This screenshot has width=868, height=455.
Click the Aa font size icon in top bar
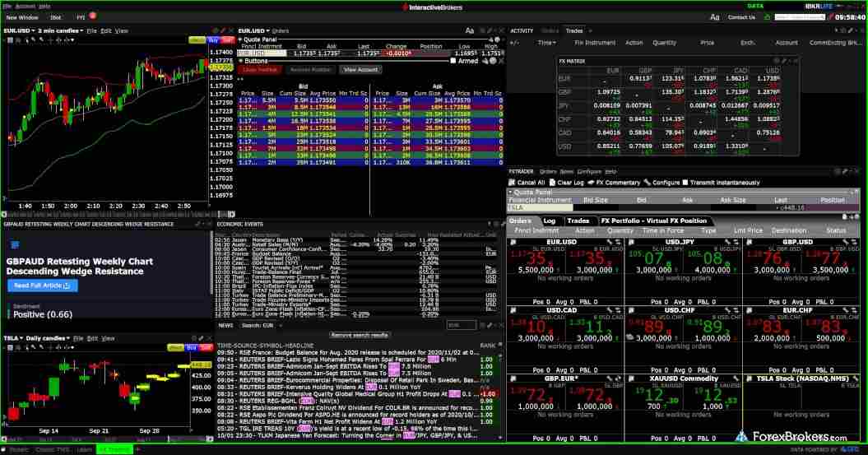pyautogui.click(x=715, y=18)
